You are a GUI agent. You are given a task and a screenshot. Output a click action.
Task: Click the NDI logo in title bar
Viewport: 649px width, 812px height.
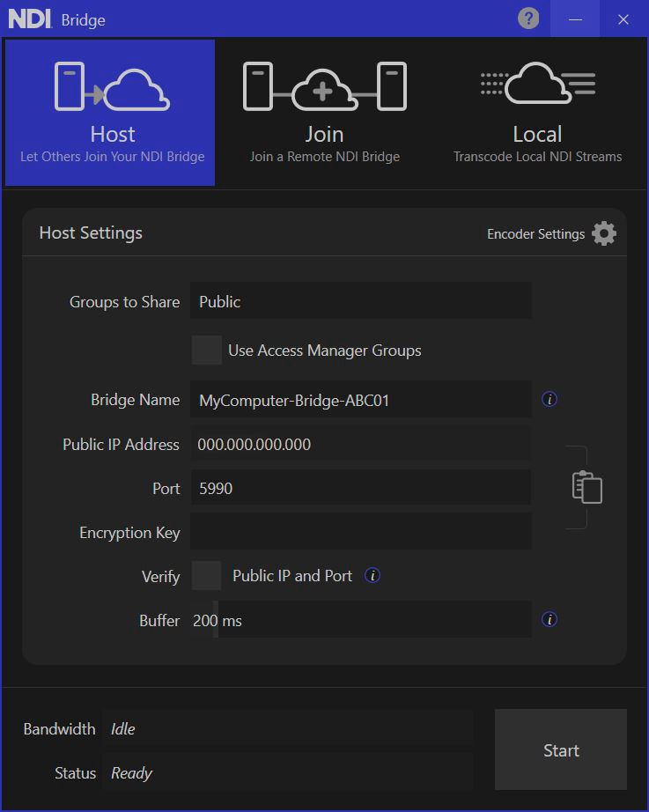(29, 18)
